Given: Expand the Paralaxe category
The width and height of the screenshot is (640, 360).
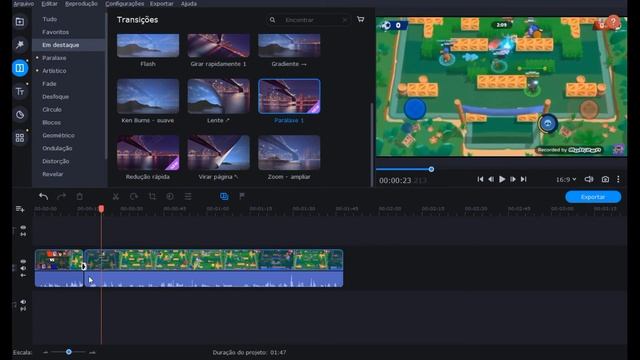Looking at the screenshot, I should [37, 58].
